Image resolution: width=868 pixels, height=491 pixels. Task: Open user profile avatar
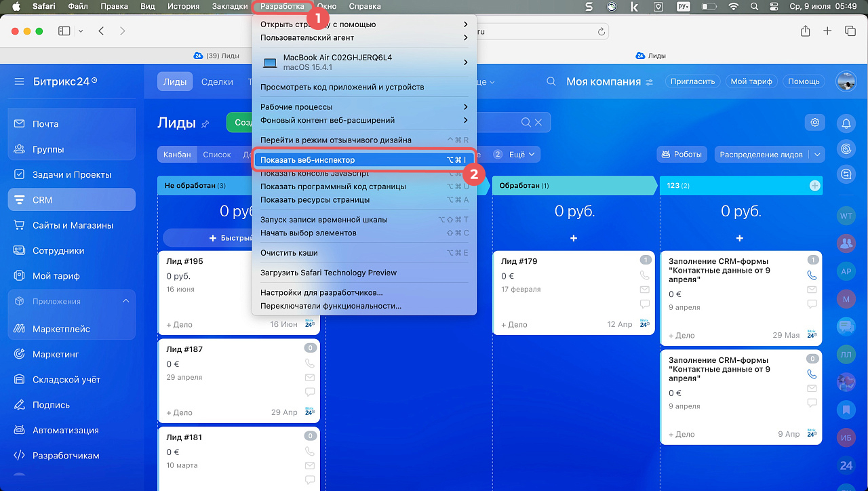click(x=846, y=81)
